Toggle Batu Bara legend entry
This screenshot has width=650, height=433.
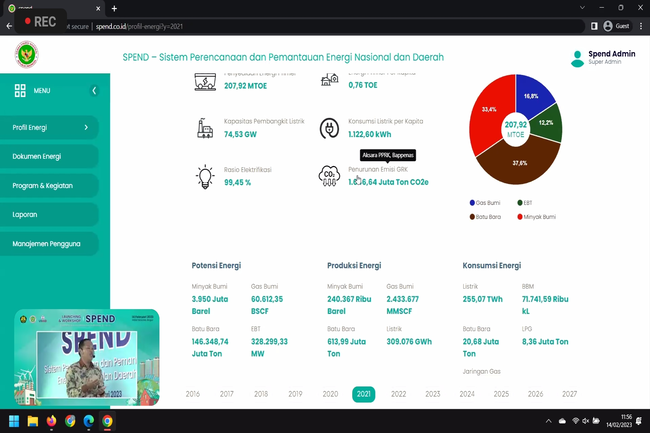click(x=487, y=215)
